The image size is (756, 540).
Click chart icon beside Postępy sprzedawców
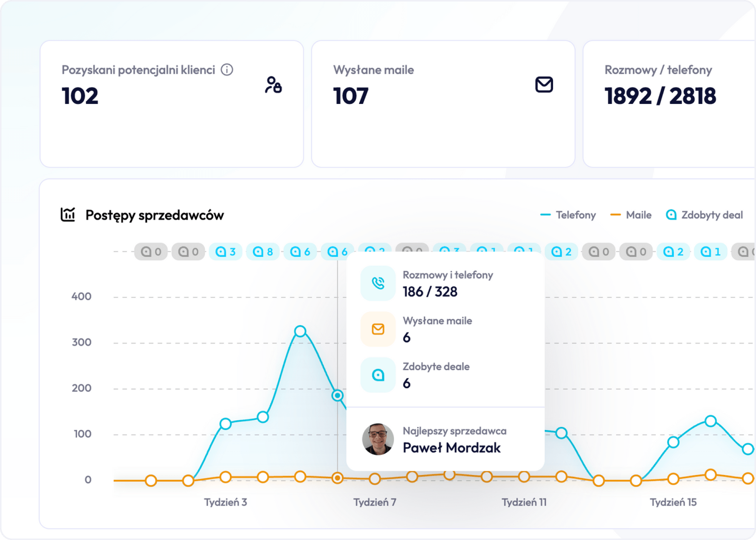point(68,215)
